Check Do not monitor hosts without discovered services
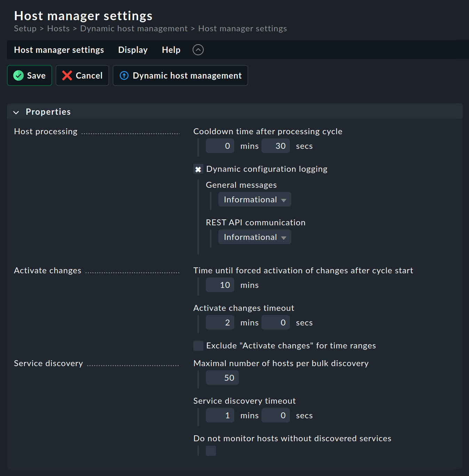This screenshot has height=476, width=469. tap(211, 451)
